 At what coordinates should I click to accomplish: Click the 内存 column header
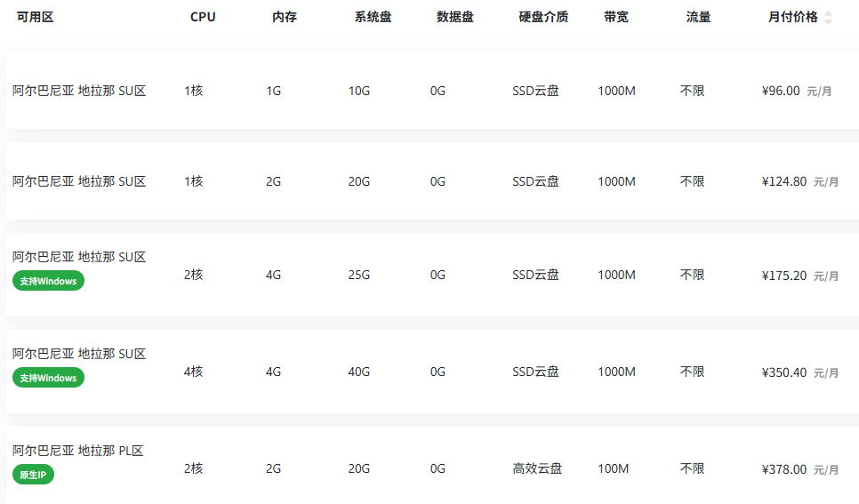(285, 17)
